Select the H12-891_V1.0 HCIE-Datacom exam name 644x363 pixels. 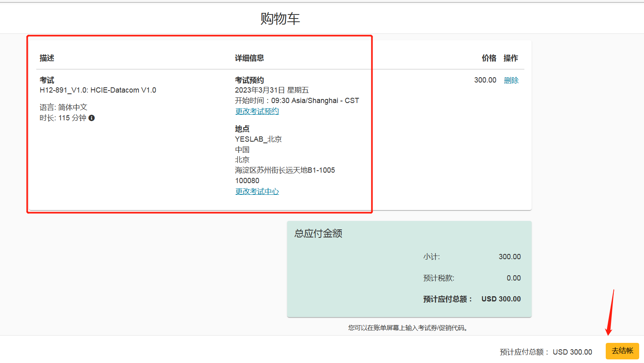click(x=98, y=90)
